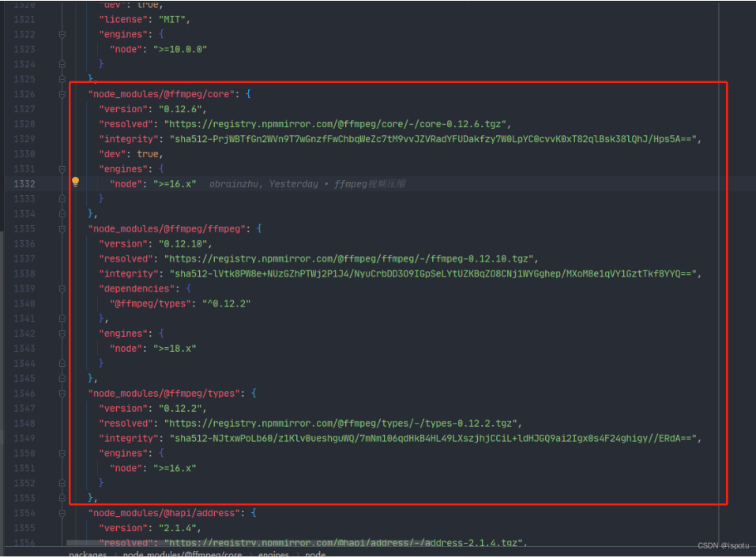Click the ">=10.0.0" node value

click(180, 49)
